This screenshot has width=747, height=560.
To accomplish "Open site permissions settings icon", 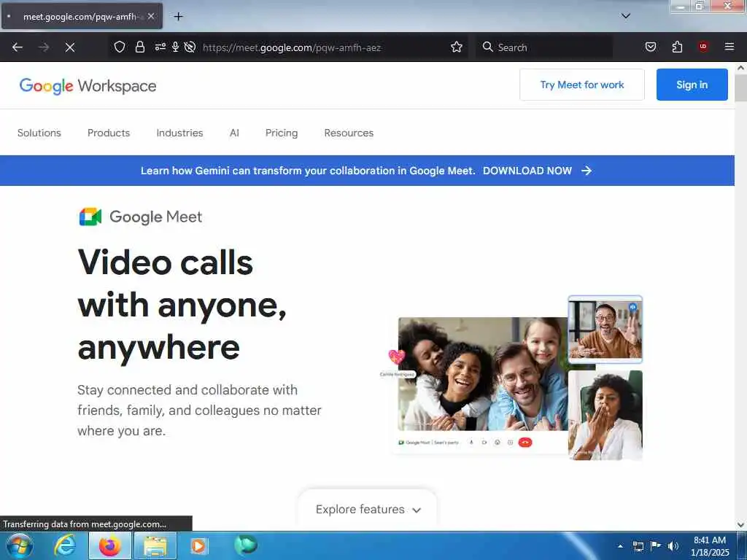I will (160, 47).
